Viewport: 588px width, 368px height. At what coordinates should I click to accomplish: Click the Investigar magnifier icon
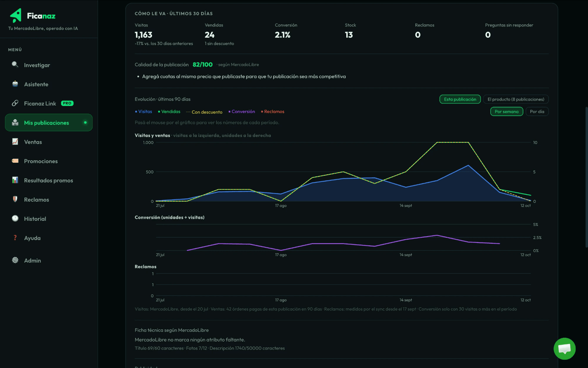tap(15, 65)
